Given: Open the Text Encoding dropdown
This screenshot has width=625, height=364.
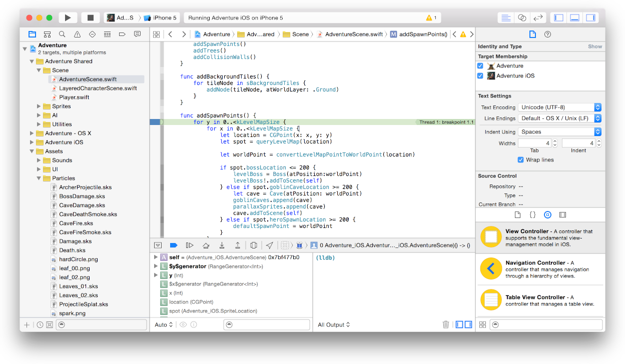Looking at the screenshot, I should click(559, 107).
